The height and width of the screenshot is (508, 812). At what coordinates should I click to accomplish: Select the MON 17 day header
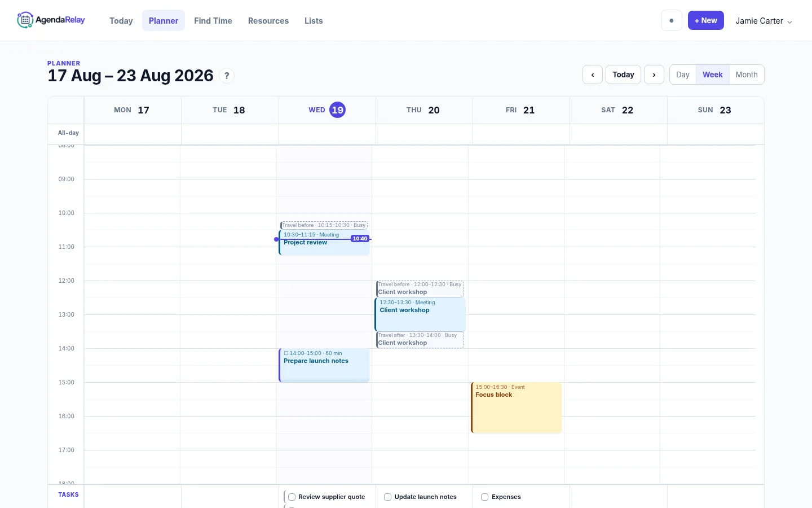point(133,110)
